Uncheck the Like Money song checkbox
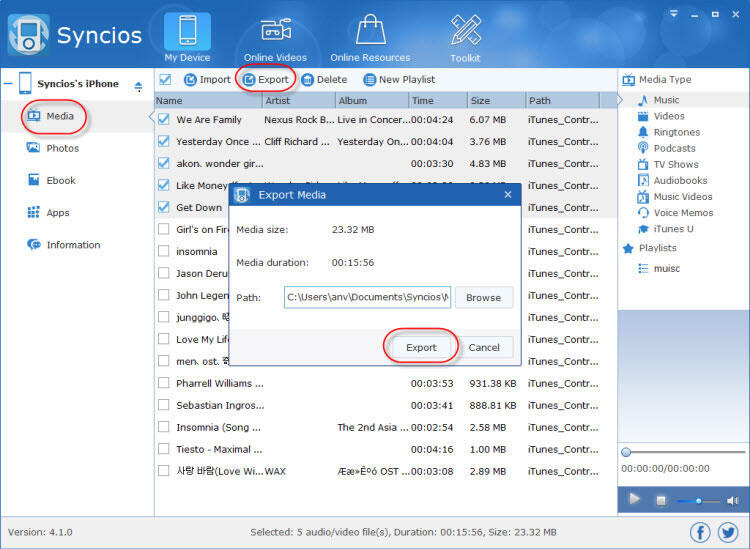 164,185
